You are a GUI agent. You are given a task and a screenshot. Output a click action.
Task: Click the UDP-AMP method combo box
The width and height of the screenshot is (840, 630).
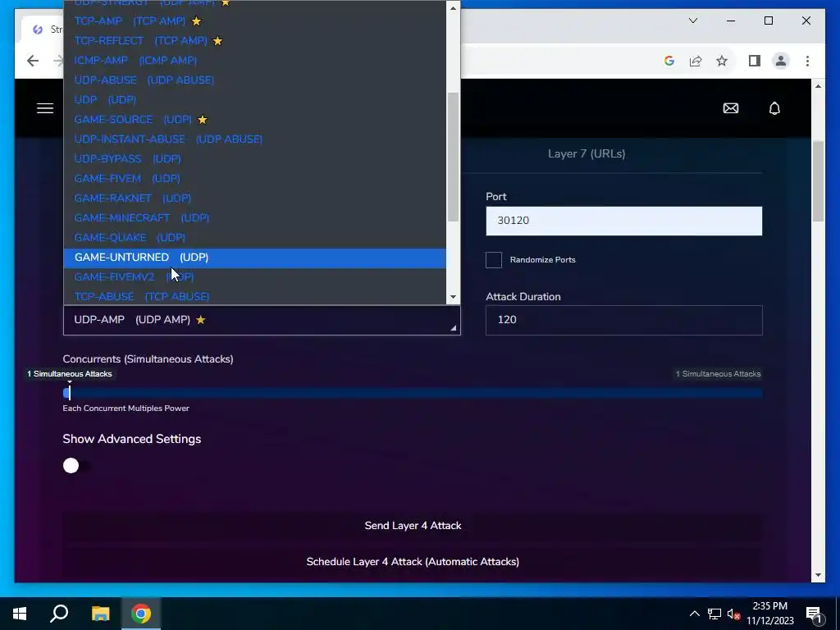(x=262, y=320)
